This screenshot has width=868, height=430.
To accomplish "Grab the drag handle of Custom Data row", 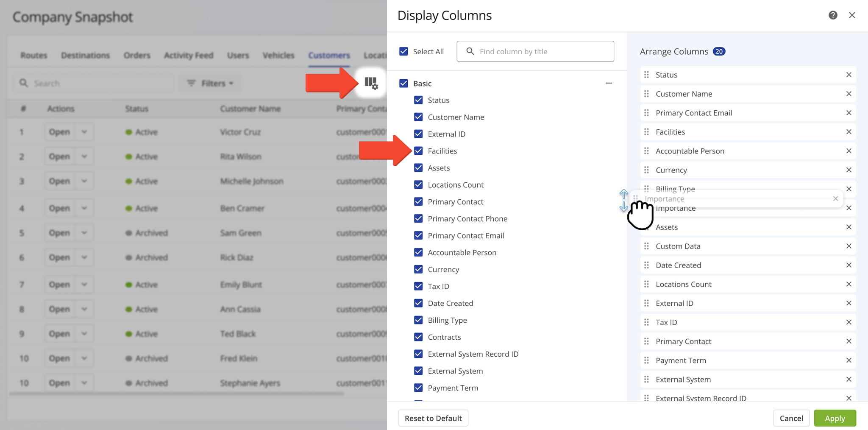I will (x=646, y=246).
